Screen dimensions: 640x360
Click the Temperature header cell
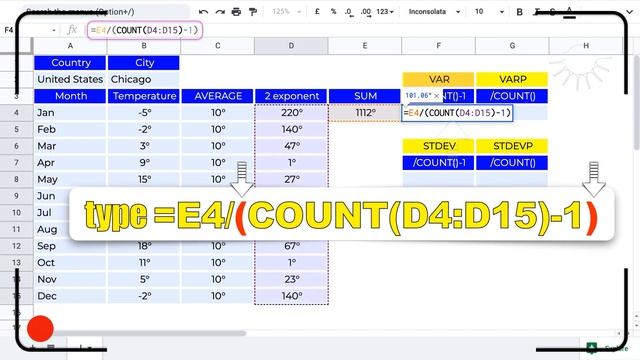point(144,96)
